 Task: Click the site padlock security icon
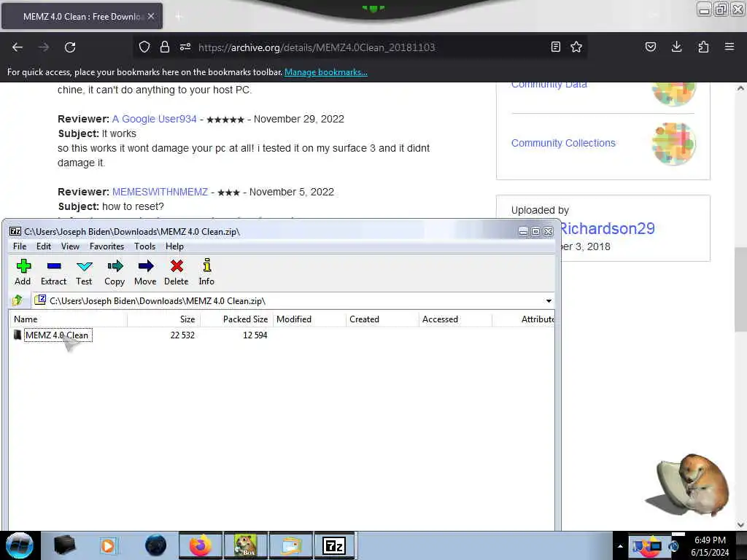tap(165, 47)
